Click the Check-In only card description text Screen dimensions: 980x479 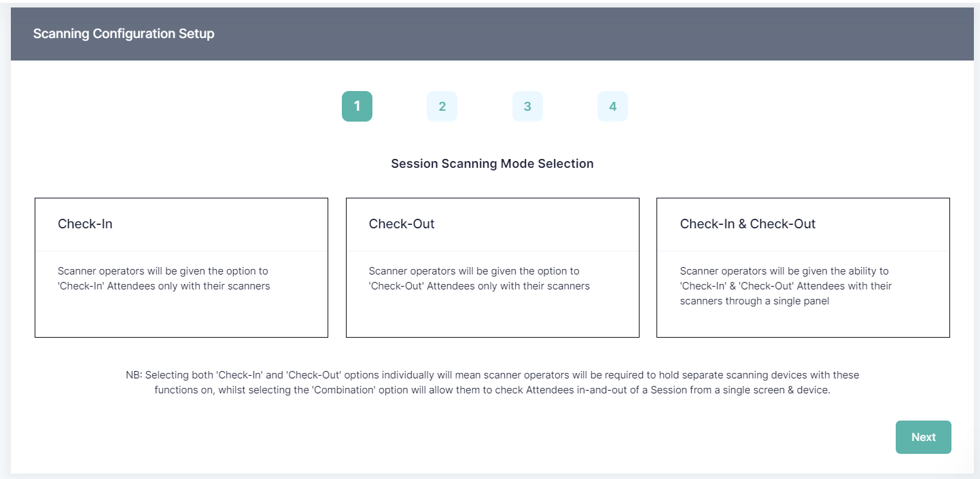pos(164,279)
